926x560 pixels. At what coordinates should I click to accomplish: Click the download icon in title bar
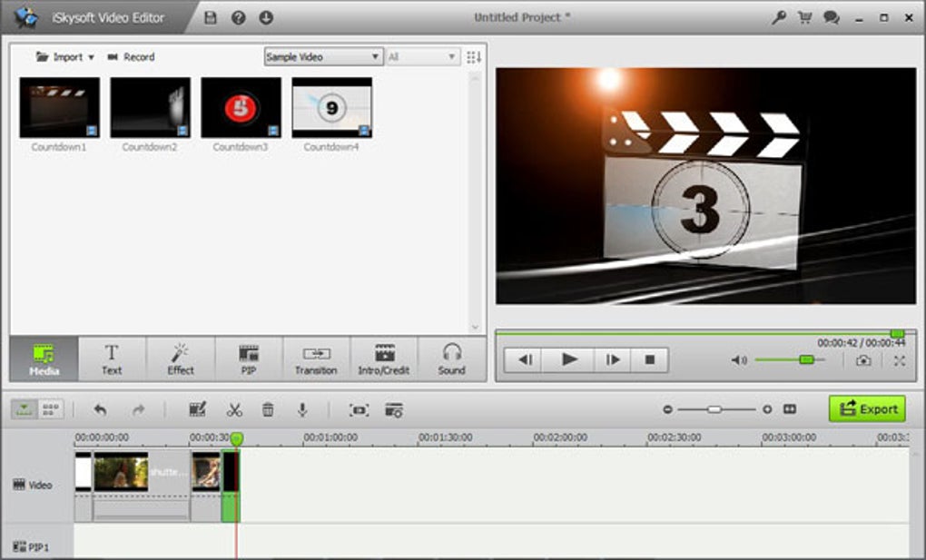tap(266, 18)
